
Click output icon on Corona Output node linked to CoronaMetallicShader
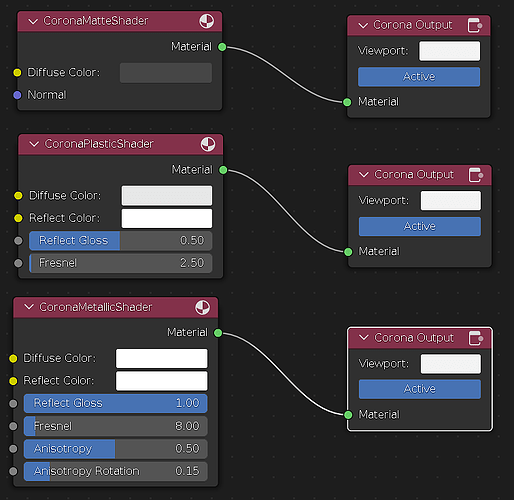[x=476, y=338]
